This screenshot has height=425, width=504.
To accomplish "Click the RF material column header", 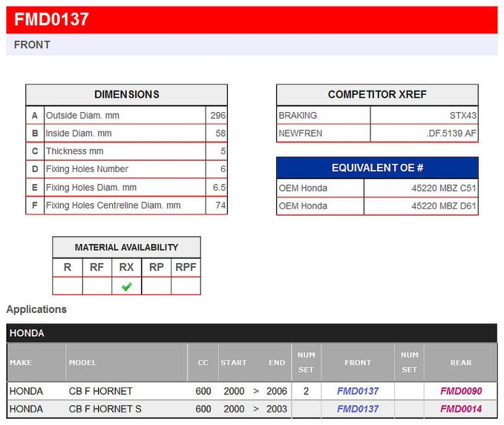I will click(x=97, y=267).
